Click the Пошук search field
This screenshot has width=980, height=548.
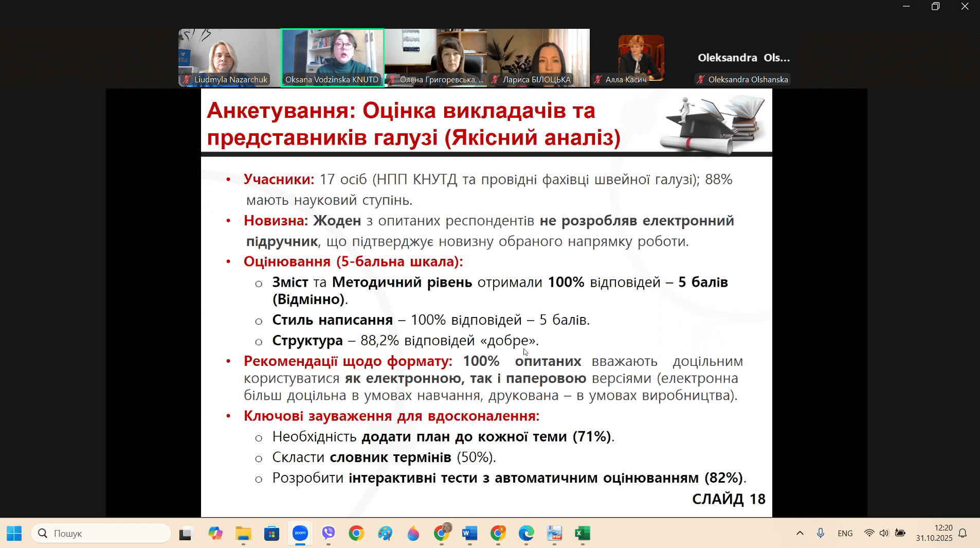click(x=101, y=534)
